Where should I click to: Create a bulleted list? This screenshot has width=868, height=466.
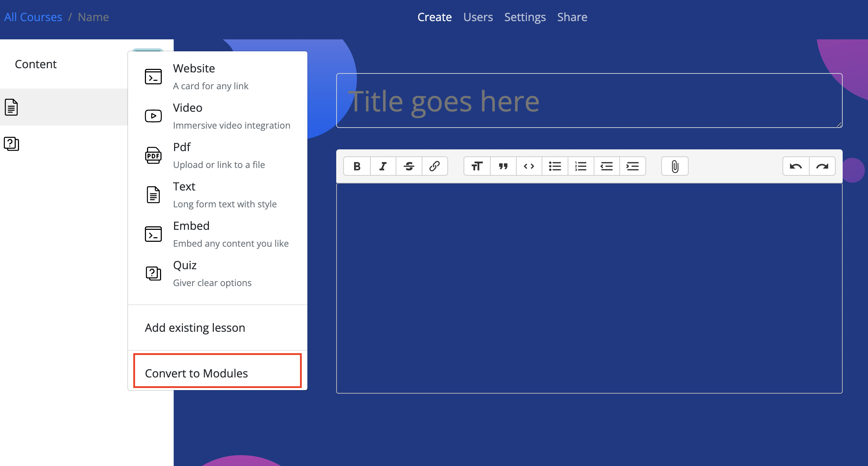555,166
